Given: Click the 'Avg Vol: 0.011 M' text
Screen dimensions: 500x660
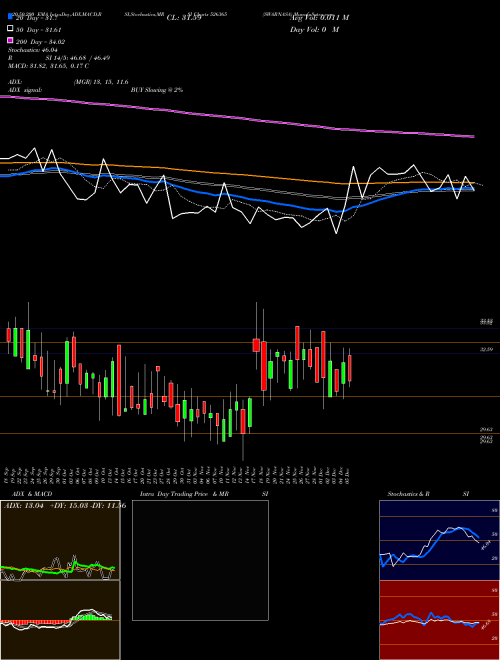Looking at the screenshot, I should tap(319, 18).
